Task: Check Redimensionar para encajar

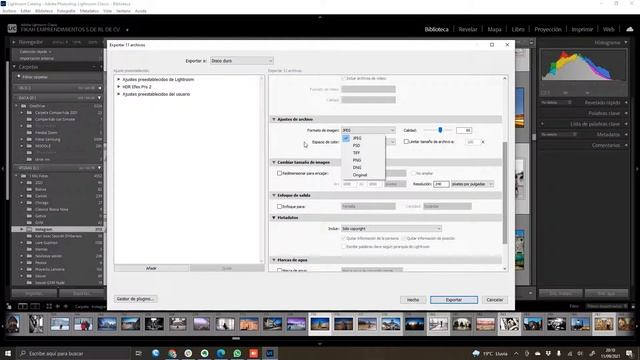Action: click(x=280, y=173)
